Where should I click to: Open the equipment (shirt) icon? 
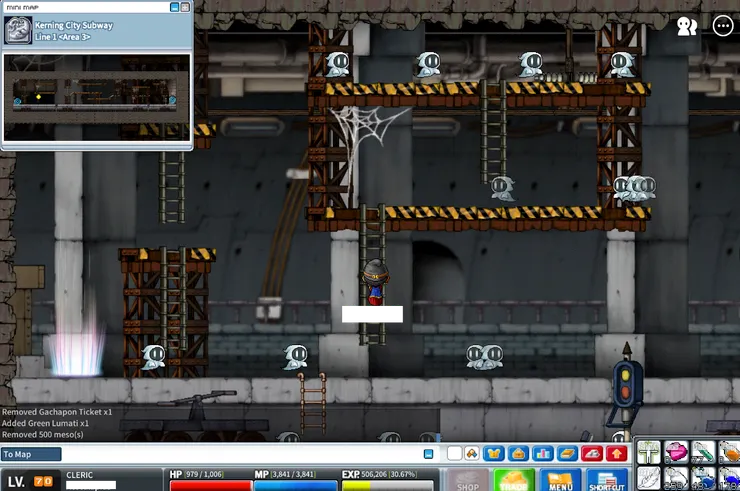494,454
